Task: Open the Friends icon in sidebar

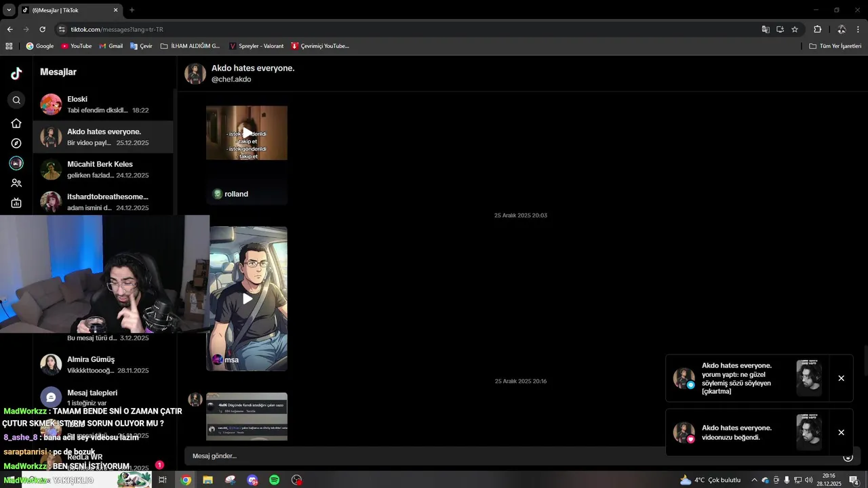Action: tap(16, 183)
